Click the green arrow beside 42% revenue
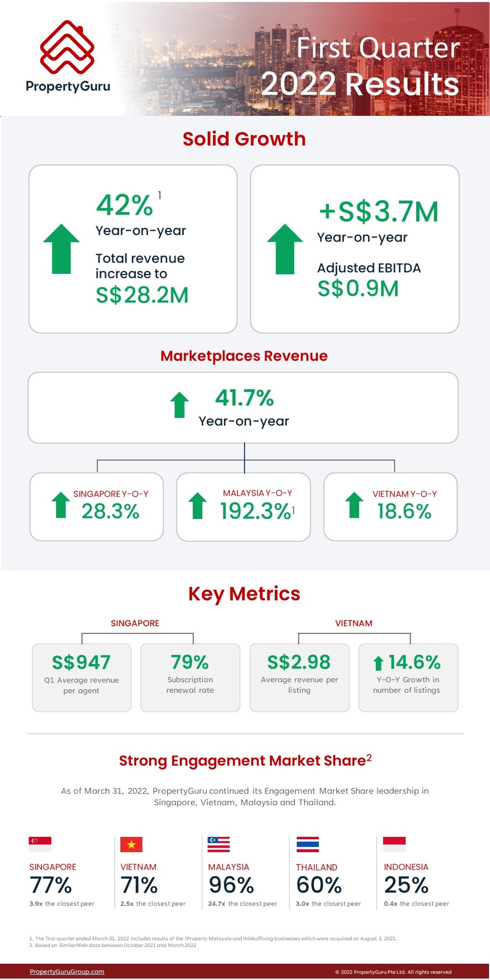The width and height of the screenshot is (490, 980). tap(61, 249)
